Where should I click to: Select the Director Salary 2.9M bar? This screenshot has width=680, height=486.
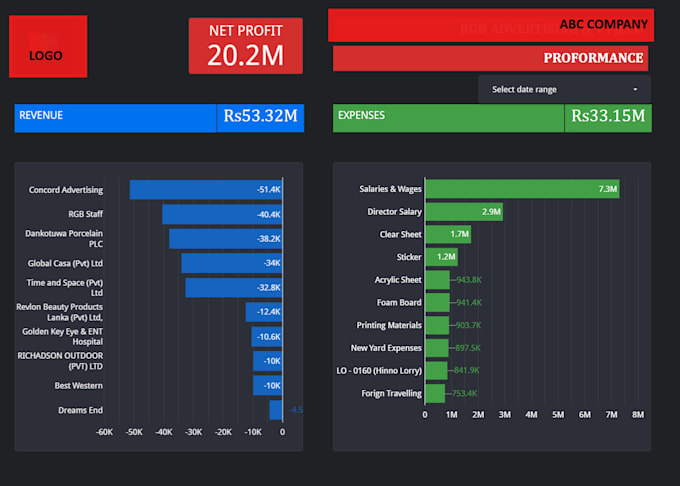464,212
